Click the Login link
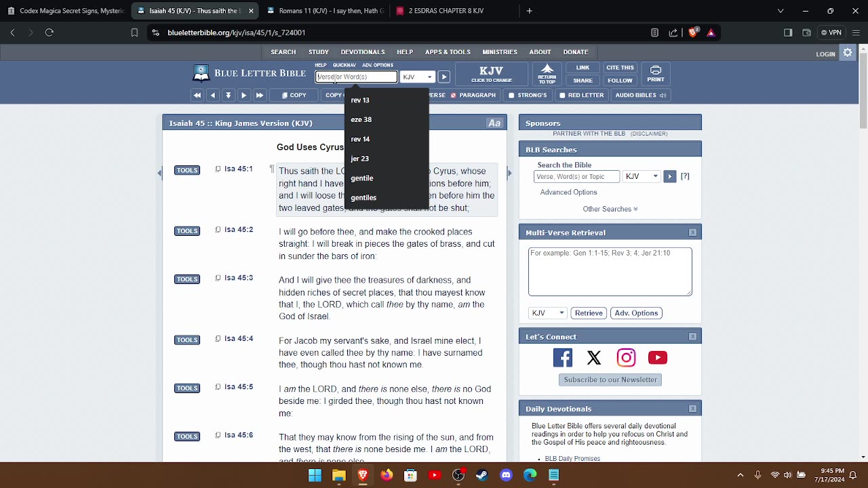Viewport: 868px width, 488px height. click(x=825, y=54)
